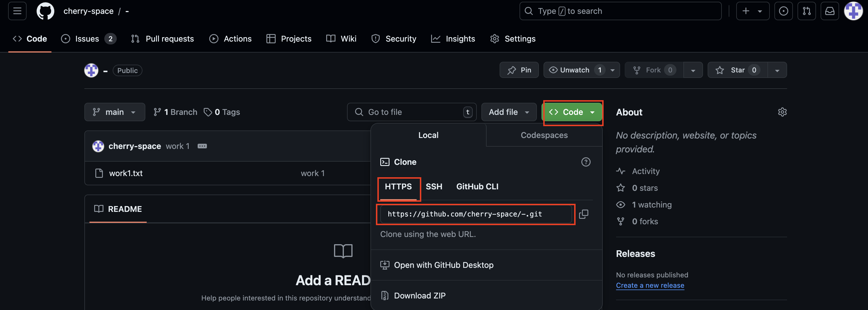
Task: Open the work1.txt file
Action: (126, 173)
